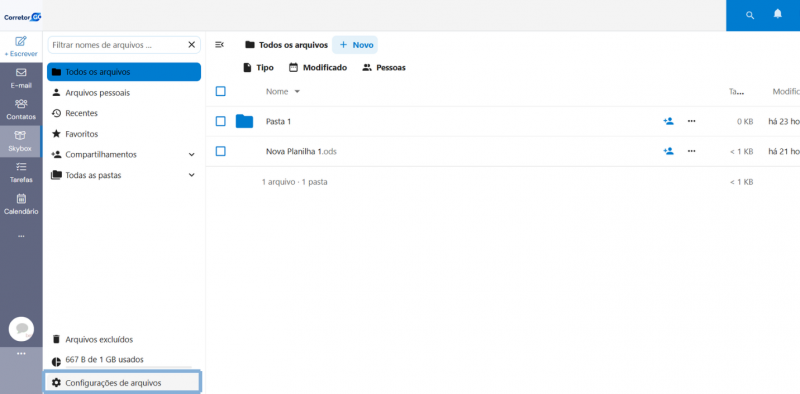Open Configurações de arquivos
Viewport: 800px width, 394px height.
[x=122, y=383]
